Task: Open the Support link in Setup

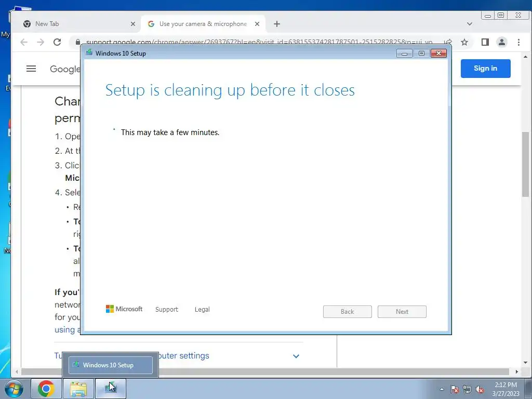Action: [167, 310]
